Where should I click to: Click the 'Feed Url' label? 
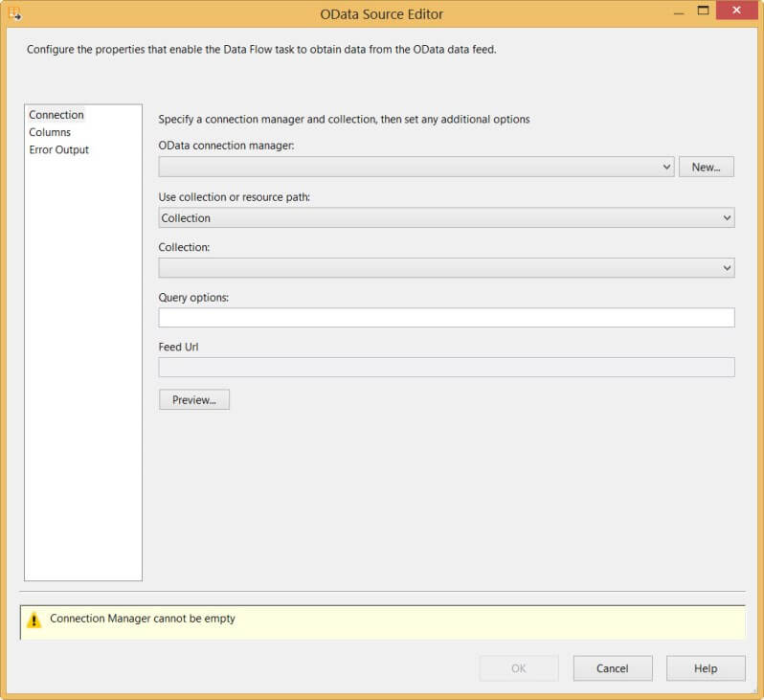(x=178, y=347)
